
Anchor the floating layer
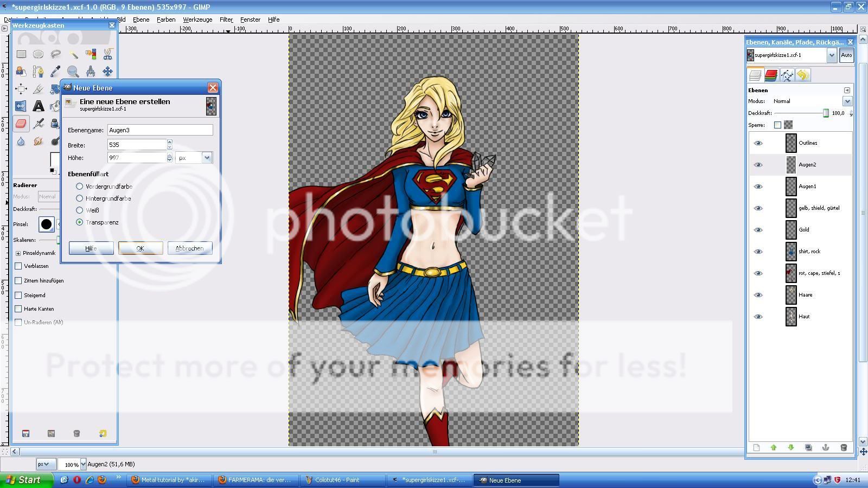[x=826, y=447]
